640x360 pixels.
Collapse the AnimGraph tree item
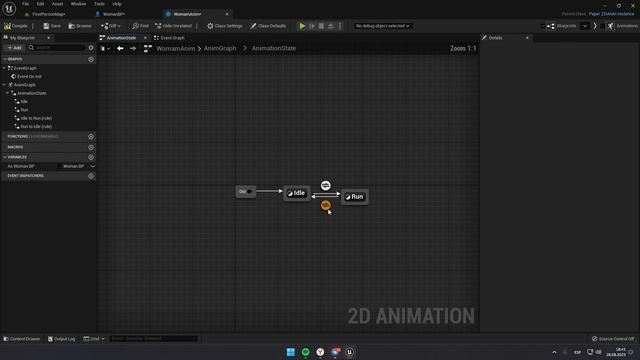click(4, 85)
